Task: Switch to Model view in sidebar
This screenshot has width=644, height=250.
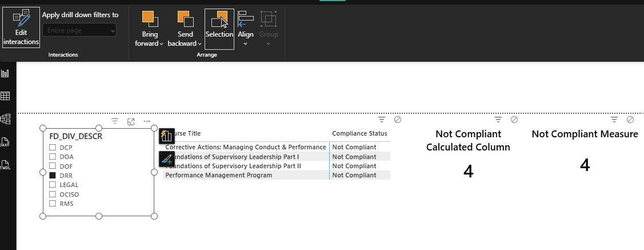Action: click(x=5, y=119)
